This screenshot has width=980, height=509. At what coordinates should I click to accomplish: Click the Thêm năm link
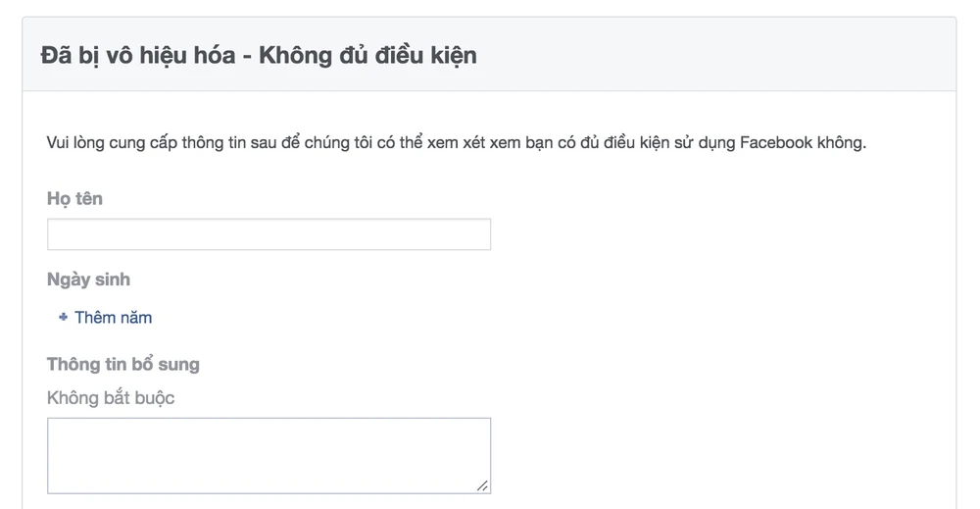pyautogui.click(x=113, y=318)
